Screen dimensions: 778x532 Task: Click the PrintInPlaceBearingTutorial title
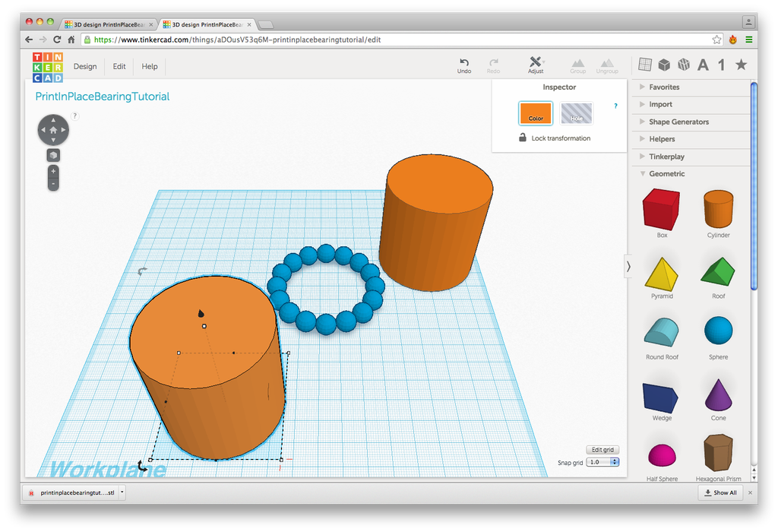coord(103,97)
